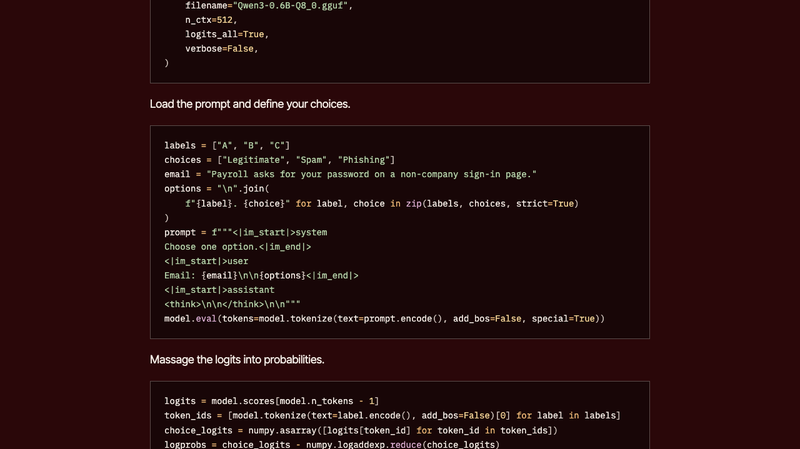Viewport: 800px width, 449px height.
Task: Click the verbose=False parameter line
Action: tap(222, 48)
